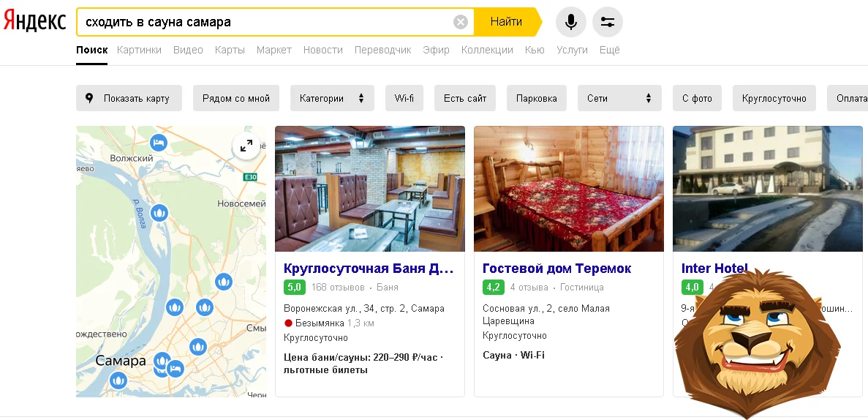The height and width of the screenshot is (420, 868).
Task: Switch to the Картинки tab
Action: 139,50
